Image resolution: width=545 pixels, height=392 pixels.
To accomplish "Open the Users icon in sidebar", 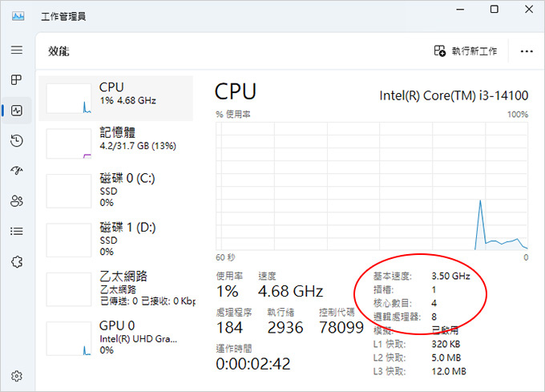I will pos(16,201).
